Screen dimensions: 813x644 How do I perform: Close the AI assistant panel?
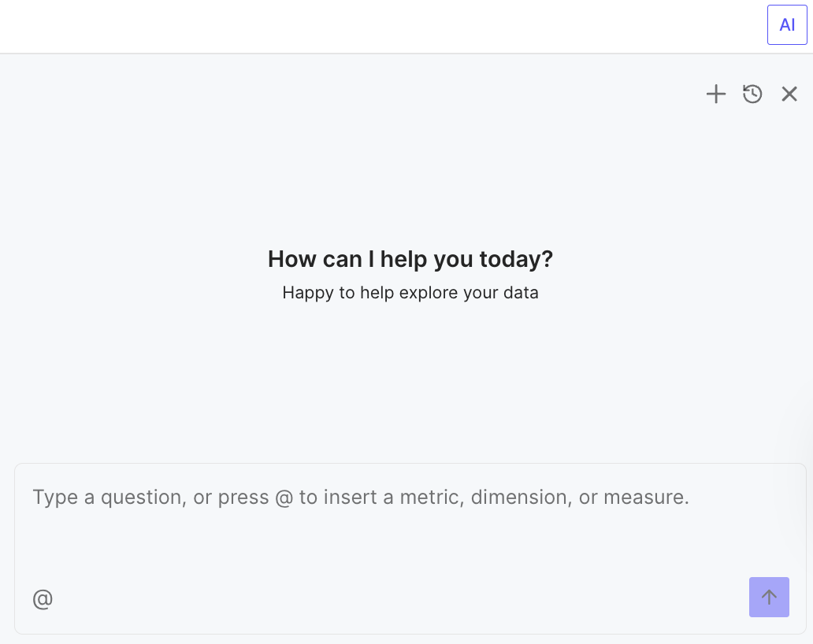click(x=789, y=94)
